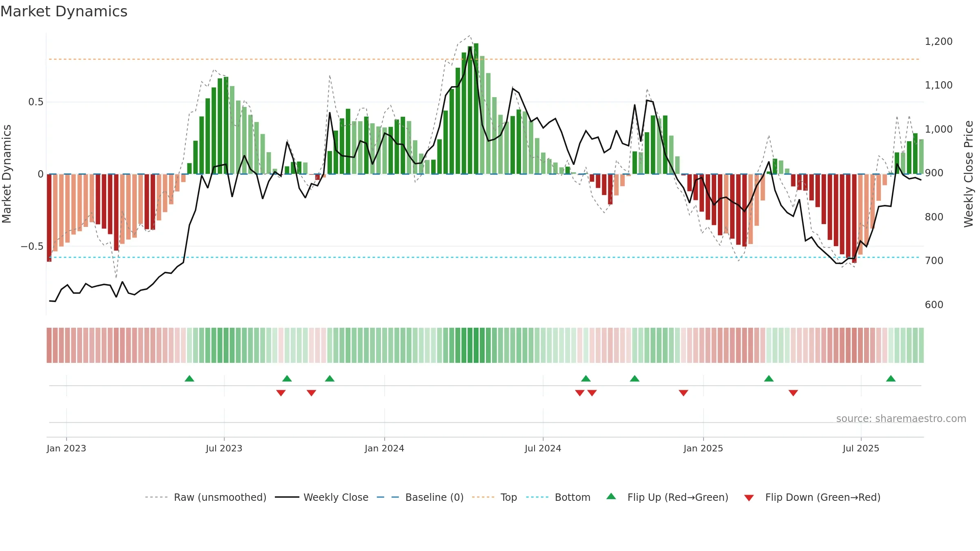
Task: Click the Jan 2024 x-axis label
Action: [x=385, y=448]
